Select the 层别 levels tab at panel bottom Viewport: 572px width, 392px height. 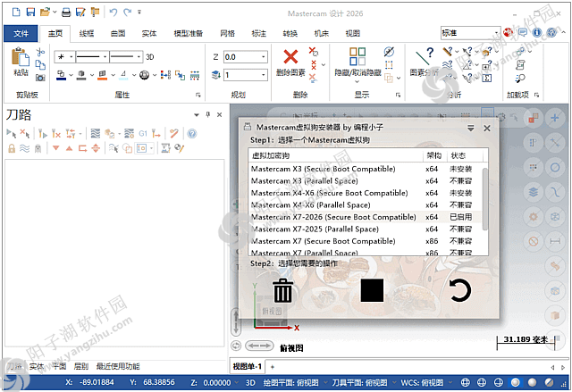(x=81, y=366)
